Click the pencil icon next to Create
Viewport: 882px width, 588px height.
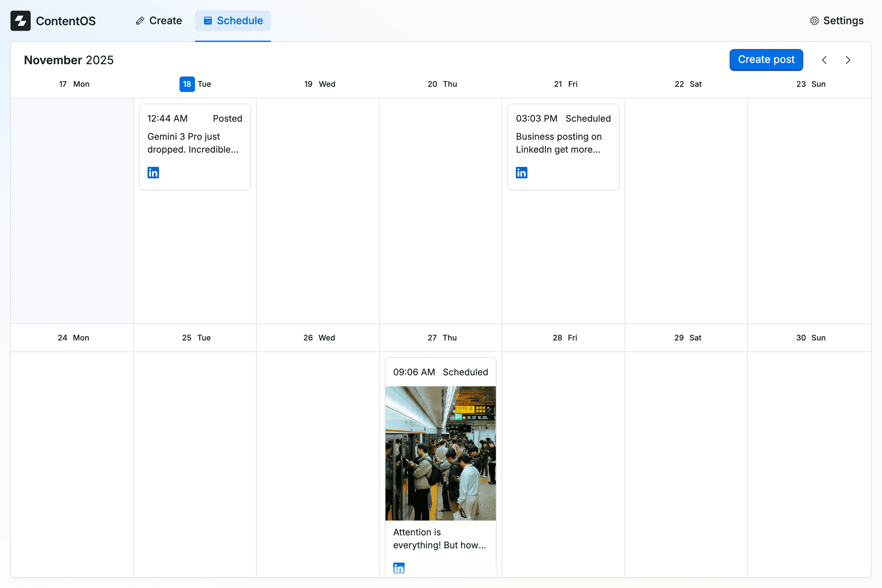click(140, 21)
